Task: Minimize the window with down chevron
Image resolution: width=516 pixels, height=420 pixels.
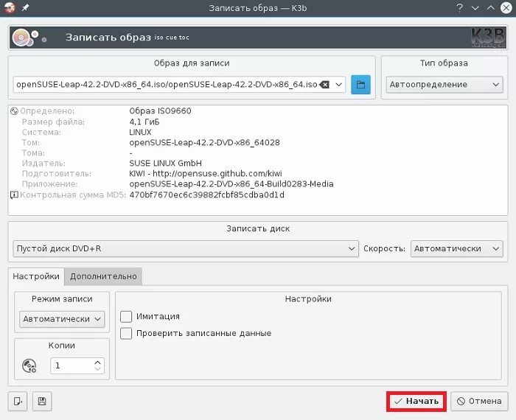Action: pos(475,8)
